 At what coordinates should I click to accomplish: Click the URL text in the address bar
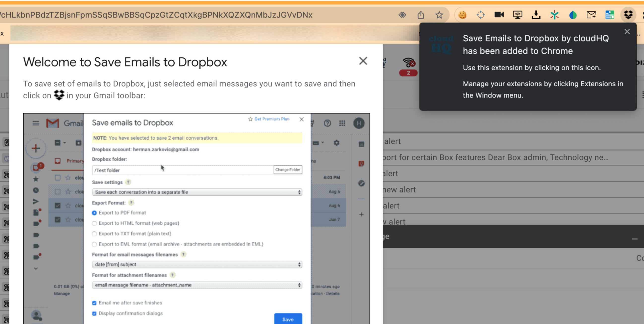pos(156,15)
